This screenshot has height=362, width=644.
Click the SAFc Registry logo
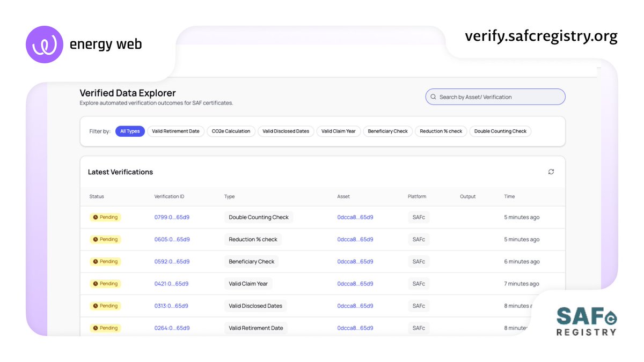tap(586, 321)
